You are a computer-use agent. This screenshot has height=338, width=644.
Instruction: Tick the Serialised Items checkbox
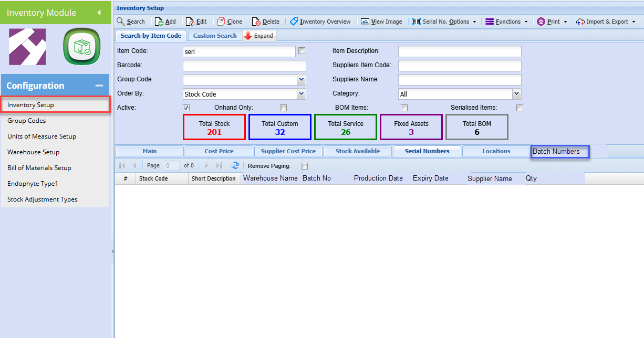[520, 108]
